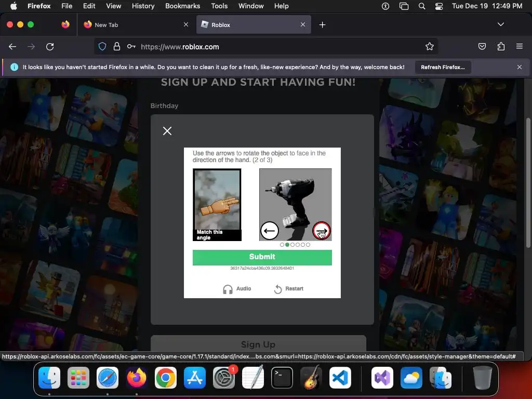
Task: Select the fourth rotation position dot
Action: click(x=298, y=245)
